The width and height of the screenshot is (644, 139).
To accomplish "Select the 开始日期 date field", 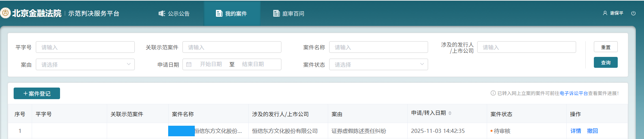I will click(211, 64).
